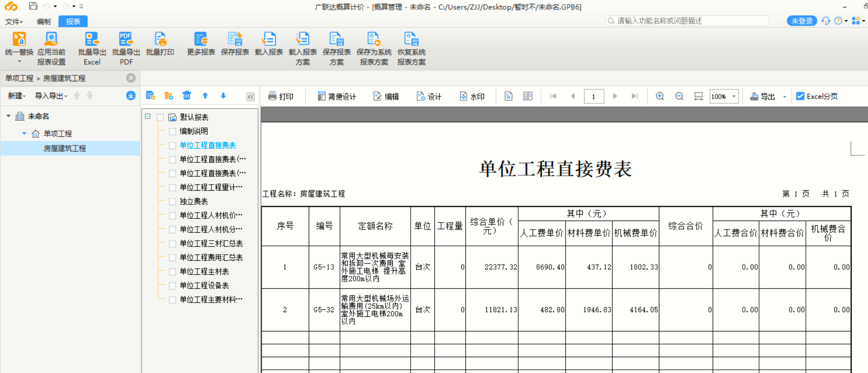Collapse the 单项工程 tree node
Screen dimensions: 868x373
pyautogui.click(x=24, y=133)
